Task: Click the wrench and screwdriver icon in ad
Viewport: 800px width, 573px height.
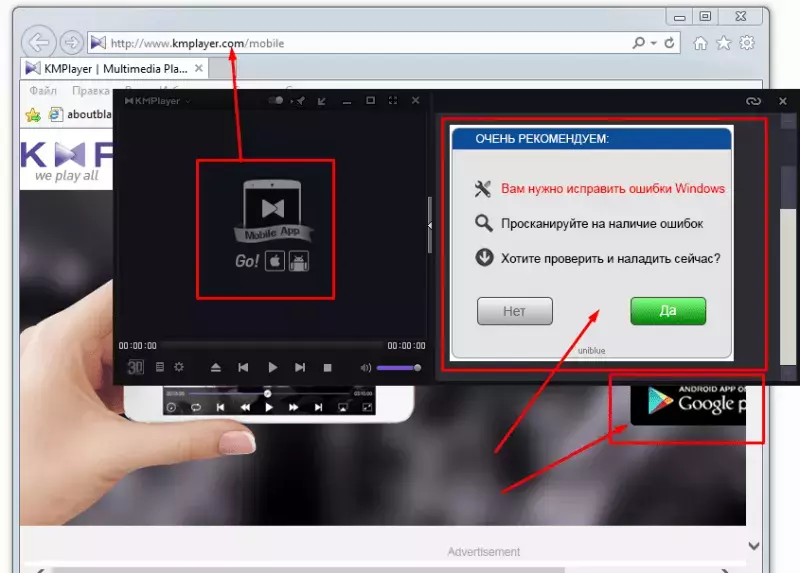Action: click(x=483, y=189)
